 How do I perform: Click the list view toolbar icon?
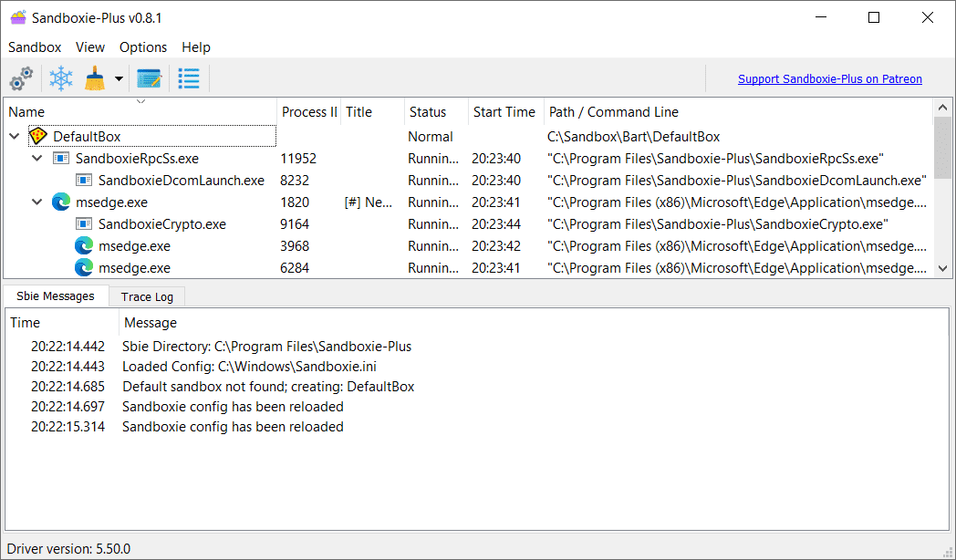pyautogui.click(x=189, y=78)
